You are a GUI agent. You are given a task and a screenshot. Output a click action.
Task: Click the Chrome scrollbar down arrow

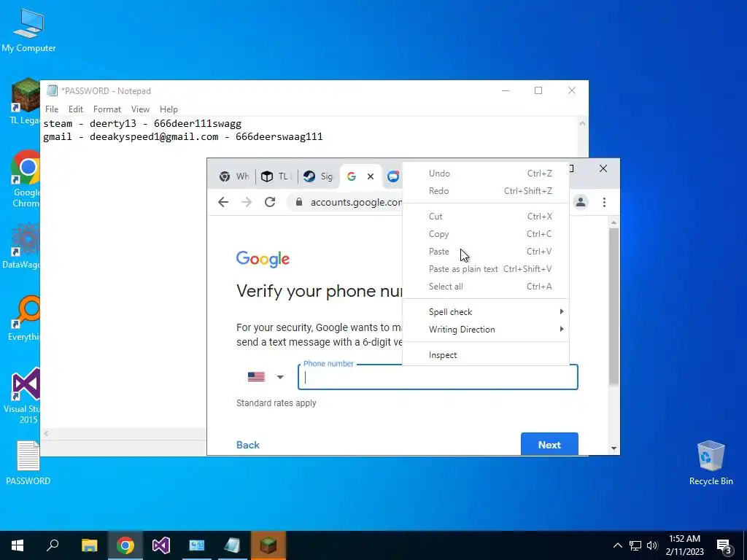(614, 448)
